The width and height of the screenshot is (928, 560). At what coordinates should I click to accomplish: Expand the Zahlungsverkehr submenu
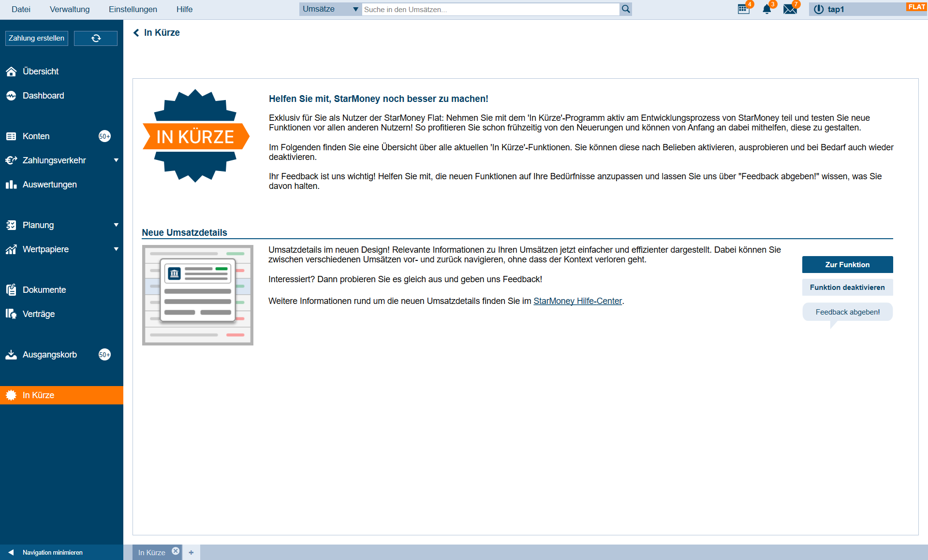pos(116,160)
